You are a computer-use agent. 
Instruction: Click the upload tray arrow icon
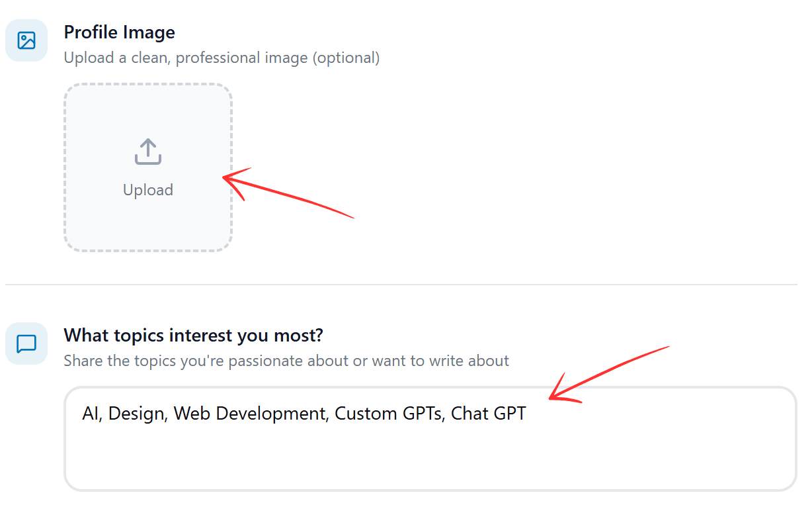point(148,152)
